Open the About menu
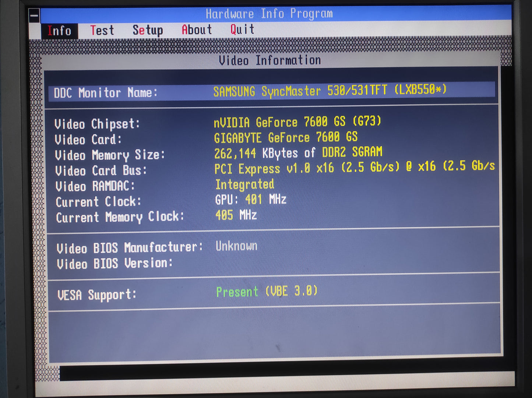The width and height of the screenshot is (532, 398). (x=197, y=30)
